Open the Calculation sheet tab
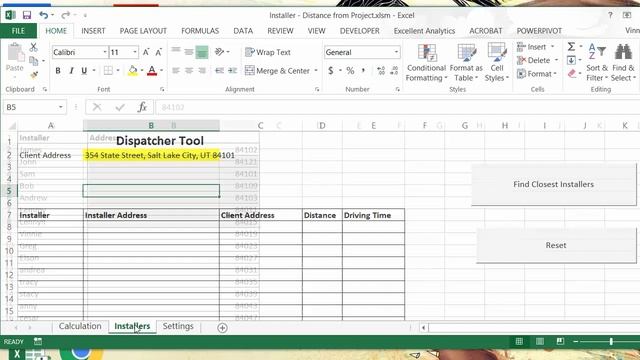640x360 pixels. pos(80,326)
